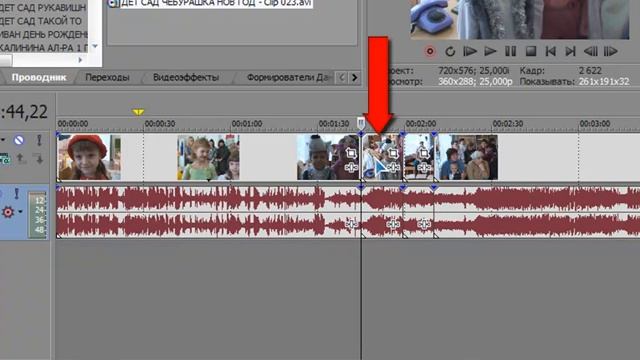
Task: Click Make Compositing Child down-arrow icon
Action: coord(38,159)
